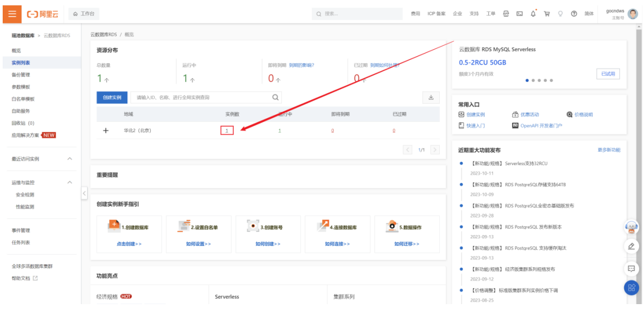
Task: Open 参数模板 in the sidebar
Action: [21, 87]
